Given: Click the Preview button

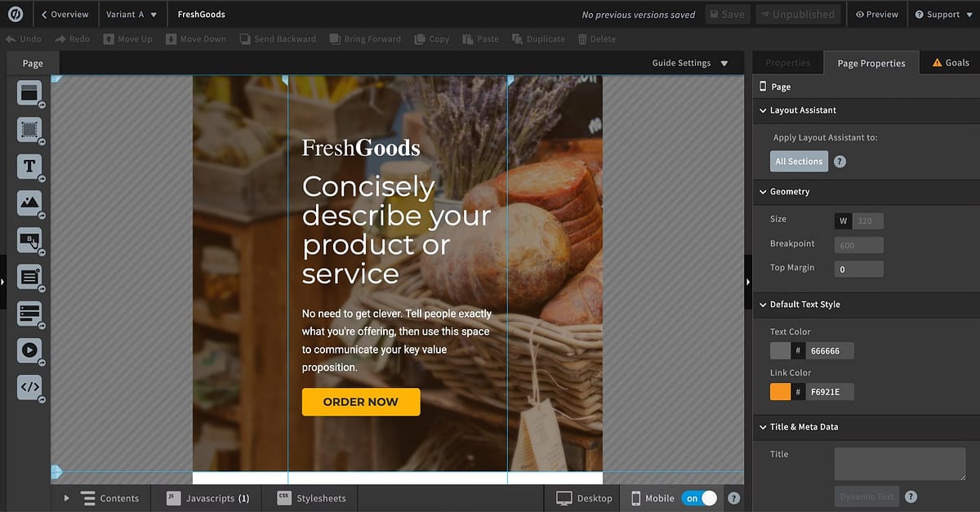Looking at the screenshot, I should click(877, 14).
